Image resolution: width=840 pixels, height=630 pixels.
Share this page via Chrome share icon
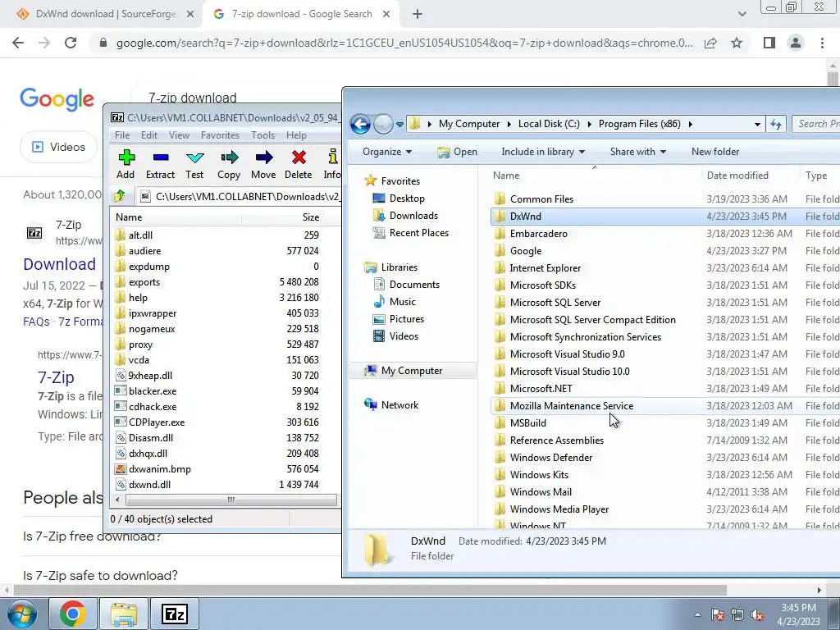[710, 43]
